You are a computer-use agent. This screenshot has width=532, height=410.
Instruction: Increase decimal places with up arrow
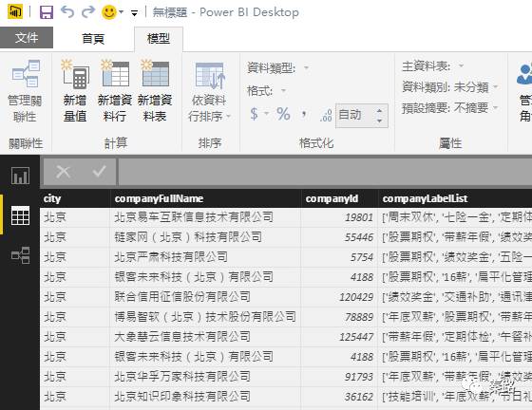pos(380,110)
